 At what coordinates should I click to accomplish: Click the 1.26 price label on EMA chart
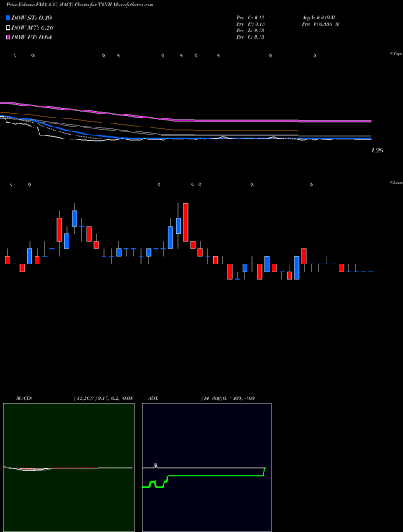(x=377, y=151)
